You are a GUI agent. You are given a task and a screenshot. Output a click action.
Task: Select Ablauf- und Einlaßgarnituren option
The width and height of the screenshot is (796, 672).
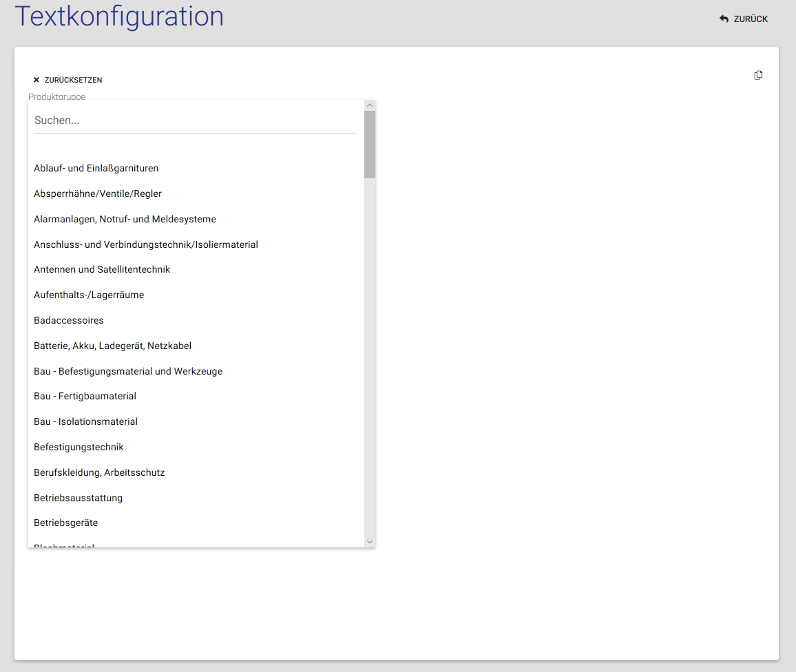[x=96, y=168]
